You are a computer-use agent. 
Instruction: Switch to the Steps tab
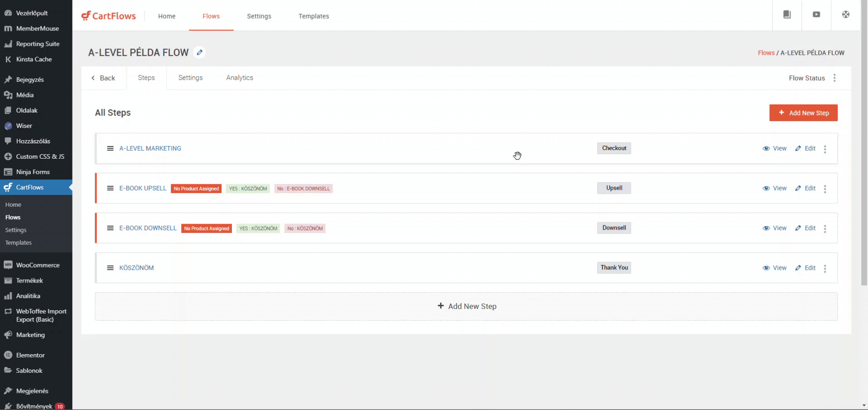click(x=146, y=78)
